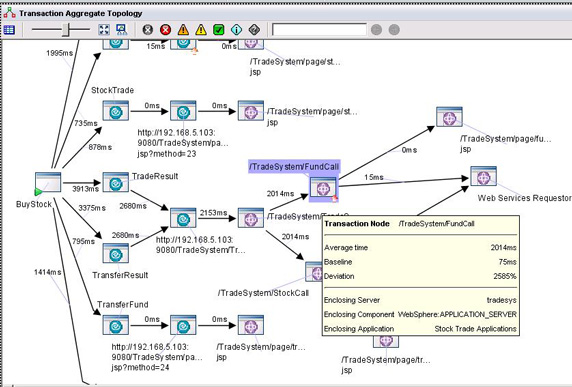Viewport: 572px width, 387px height.
Task: Select the StockTrade node icon
Action: point(116,111)
